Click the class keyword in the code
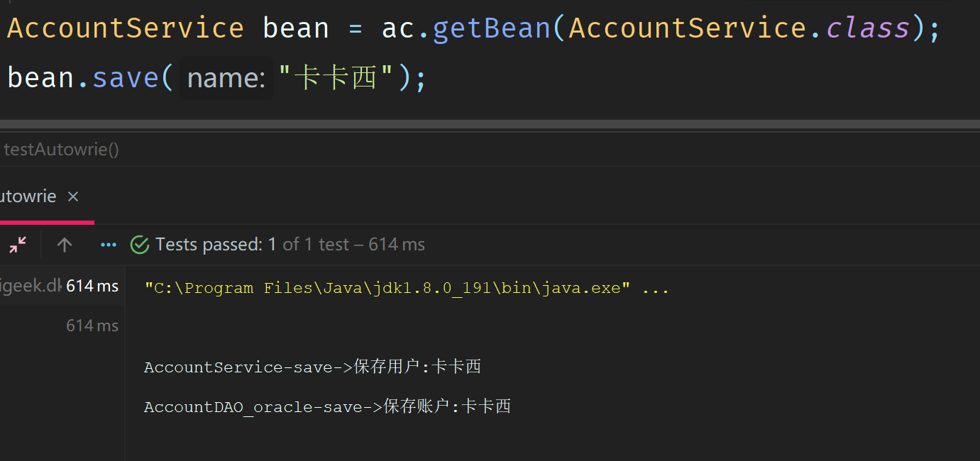The image size is (980, 461). tap(868, 28)
